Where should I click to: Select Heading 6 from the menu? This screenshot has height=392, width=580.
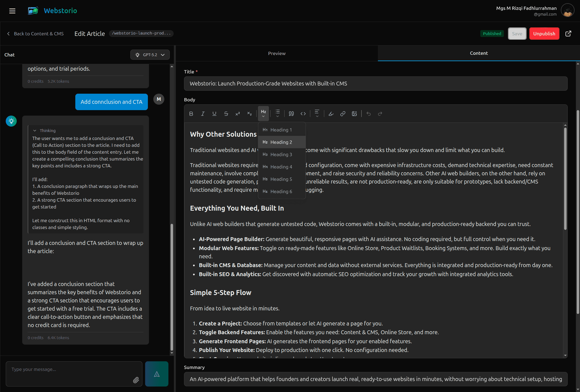point(282,191)
